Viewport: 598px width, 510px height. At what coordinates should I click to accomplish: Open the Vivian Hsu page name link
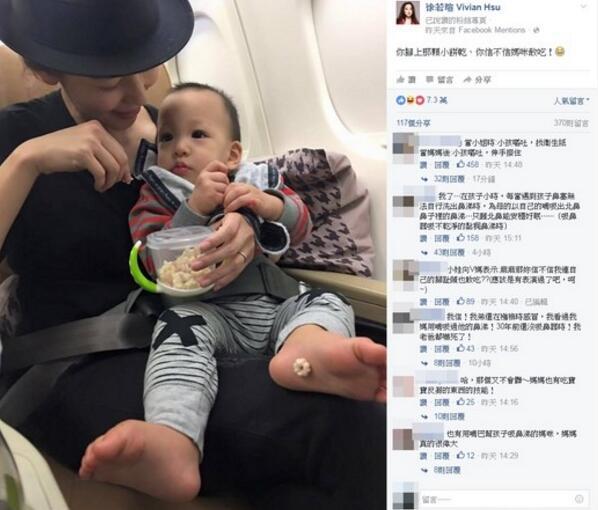point(463,7)
